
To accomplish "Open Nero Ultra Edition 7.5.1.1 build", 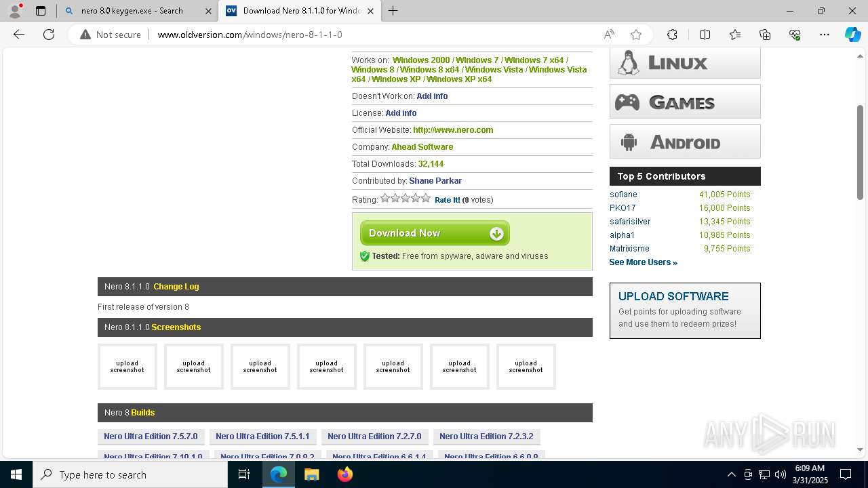I will pyautogui.click(x=262, y=436).
